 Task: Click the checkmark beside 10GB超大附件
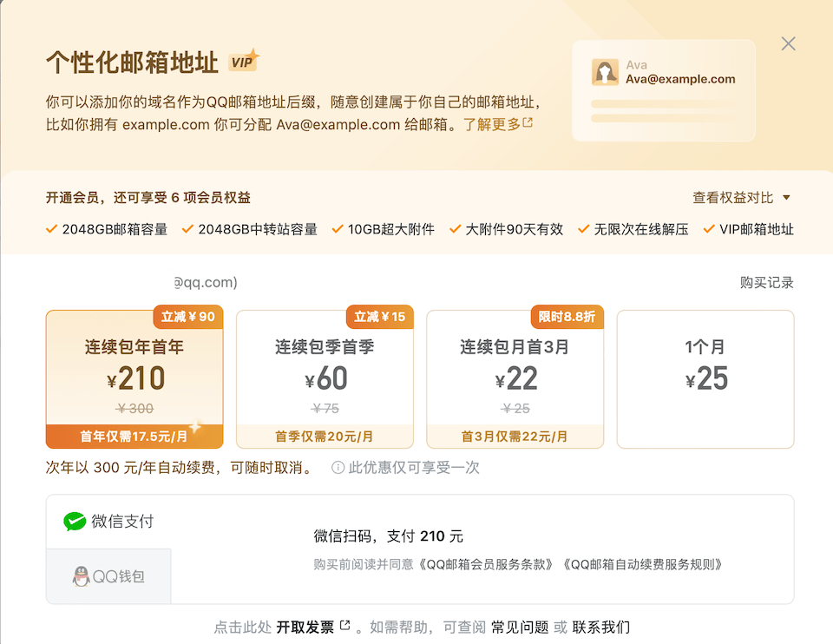point(338,229)
